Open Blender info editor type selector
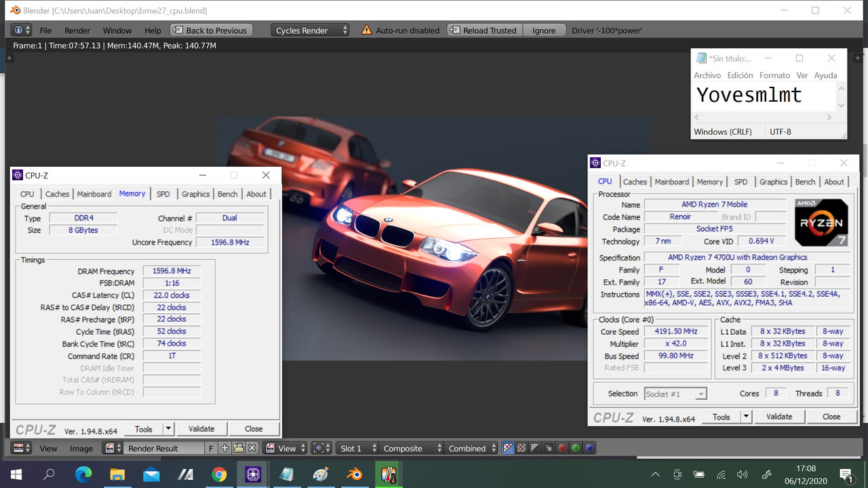The height and width of the screenshot is (488, 868). (x=22, y=30)
